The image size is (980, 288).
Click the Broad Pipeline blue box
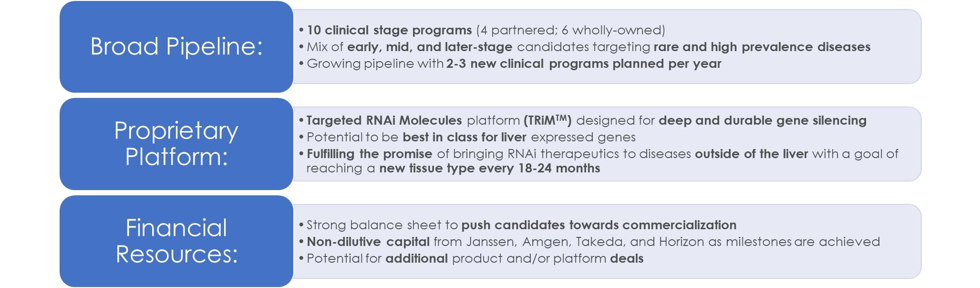tap(176, 47)
